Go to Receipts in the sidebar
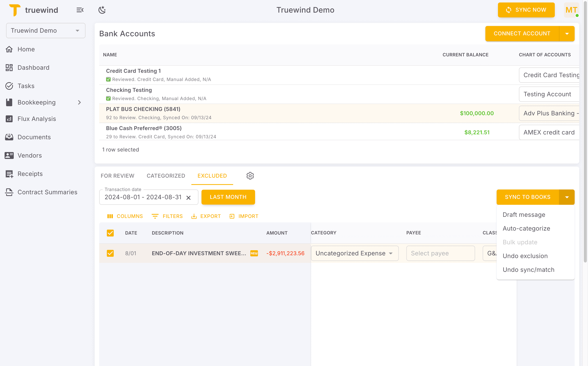The image size is (588, 366). click(30, 174)
